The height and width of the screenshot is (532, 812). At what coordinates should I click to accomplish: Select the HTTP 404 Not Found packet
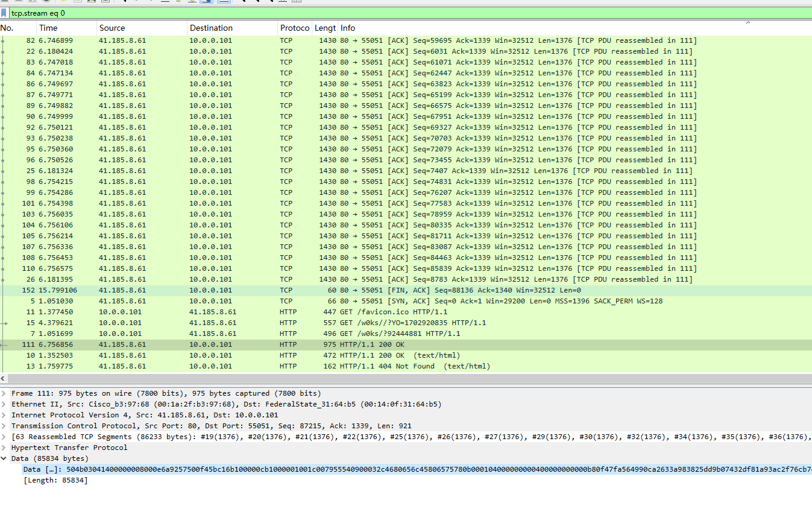(362, 366)
